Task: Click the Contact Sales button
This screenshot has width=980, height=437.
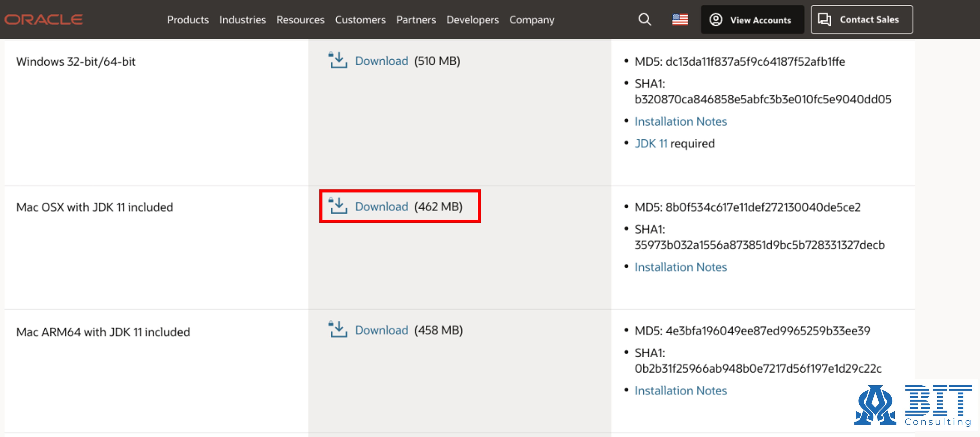Action: [x=861, y=19]
